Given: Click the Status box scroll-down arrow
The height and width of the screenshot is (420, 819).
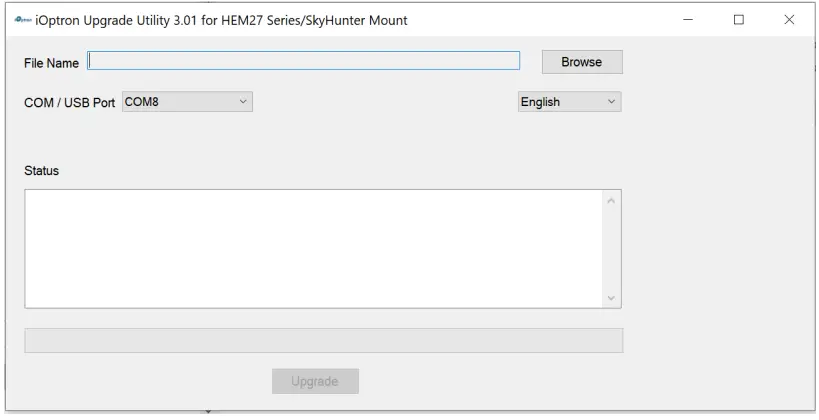Looking at the screenshot, I should tap(611, 298).
